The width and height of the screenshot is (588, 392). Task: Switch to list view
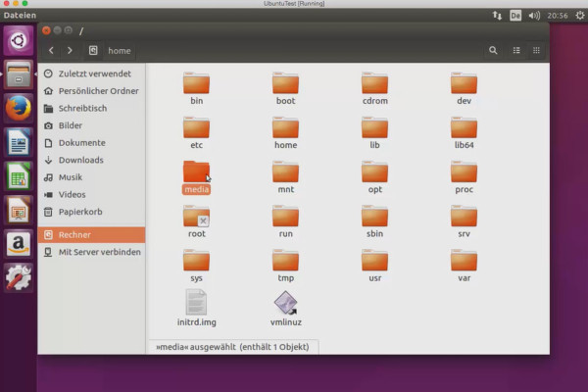tap(516, 50)
